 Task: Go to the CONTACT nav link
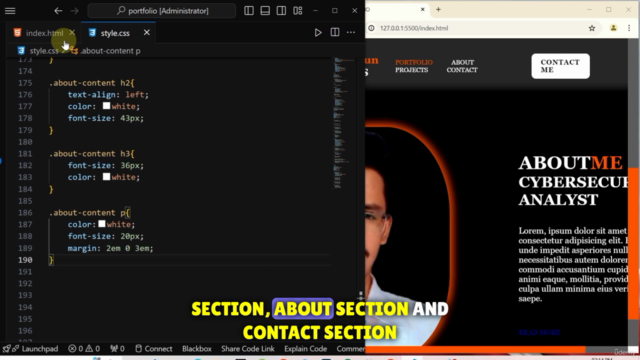[x=462, y=70]
